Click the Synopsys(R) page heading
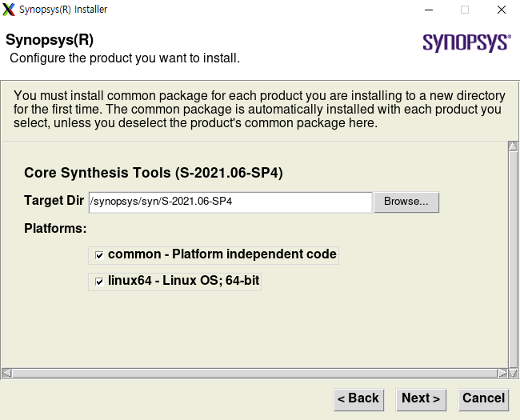 (50, 40)
